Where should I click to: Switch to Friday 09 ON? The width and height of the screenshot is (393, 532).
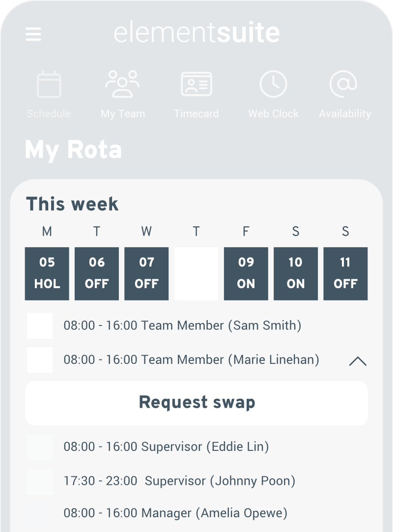(246, 273)
